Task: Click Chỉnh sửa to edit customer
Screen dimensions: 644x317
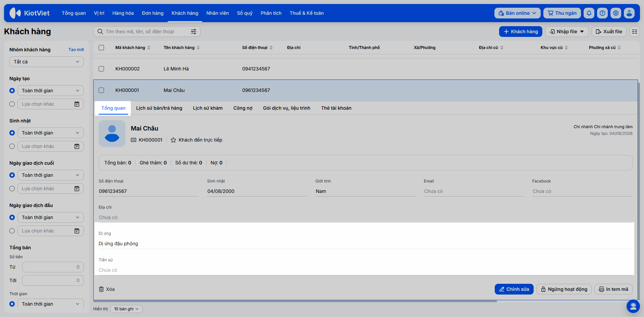Action: [x=514, y=289]
